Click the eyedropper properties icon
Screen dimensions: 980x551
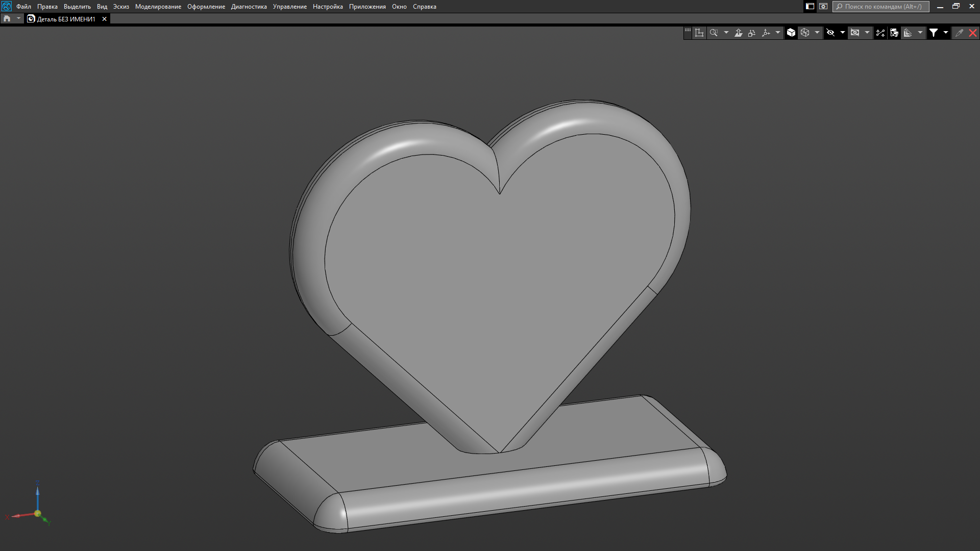(959, 33)
